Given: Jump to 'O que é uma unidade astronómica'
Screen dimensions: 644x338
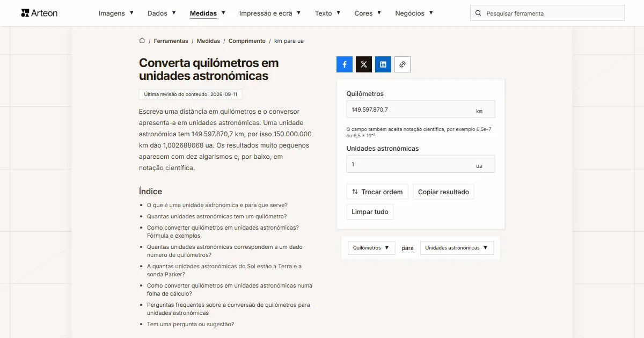Looking at the screenshot, I should [217, 205].
